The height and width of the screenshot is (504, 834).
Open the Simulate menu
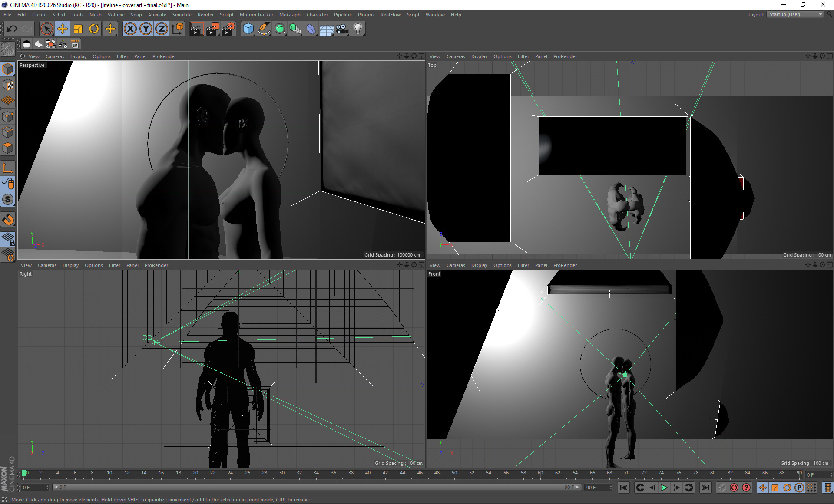182,15
